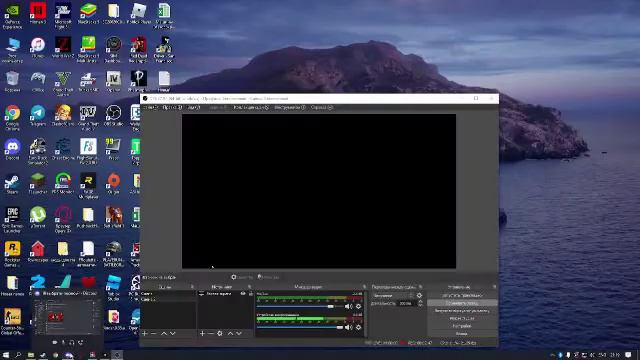Toggle headphones deafen in Discord taskbar preview

(x=72, y=342)
